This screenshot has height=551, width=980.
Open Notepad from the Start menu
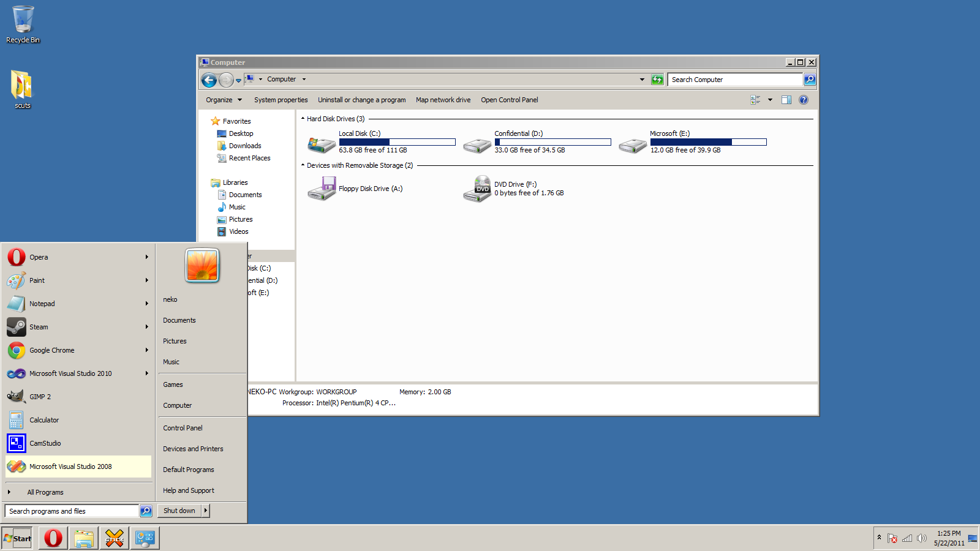[x=78, y=304]
